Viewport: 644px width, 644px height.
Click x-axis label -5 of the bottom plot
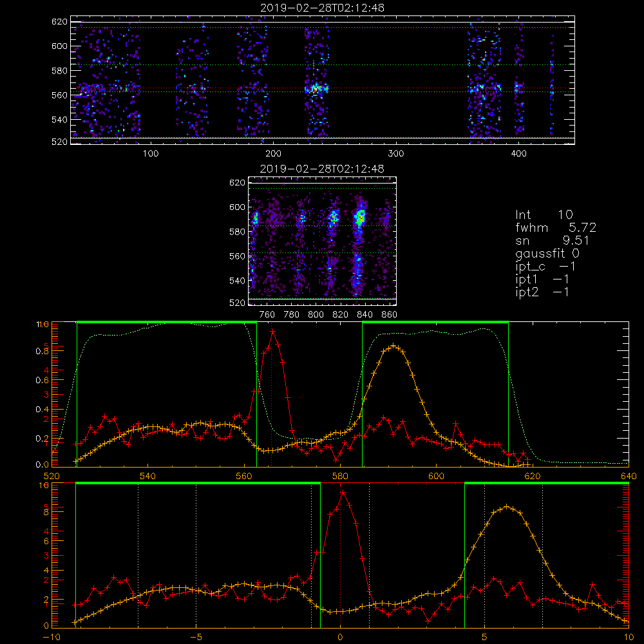(x=196, y=638)
